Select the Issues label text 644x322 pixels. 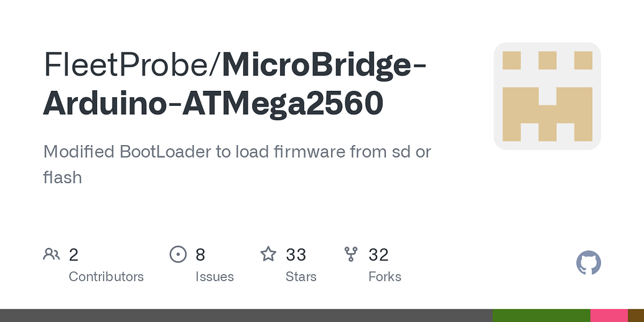[x=215, y=277]
